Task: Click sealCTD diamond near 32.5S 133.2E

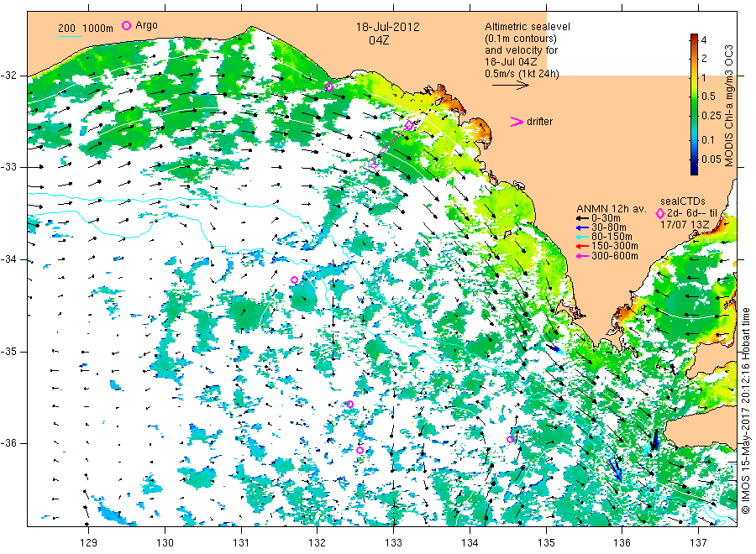Action: (409, 125)
